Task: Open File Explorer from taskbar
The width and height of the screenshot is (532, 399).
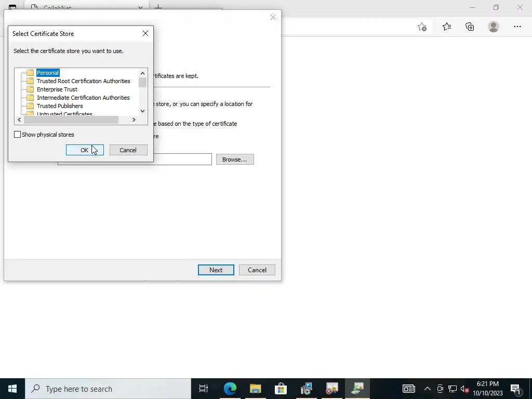Action: tap(255, 389)
